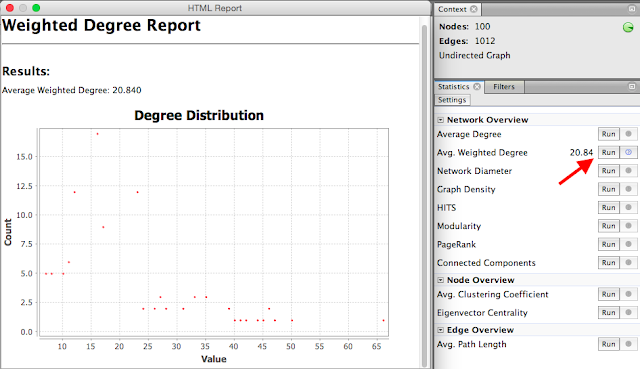Open the Settings tab
Image resolution: width=640 pixels, height=369 pixels.
(x=452, y=100)
